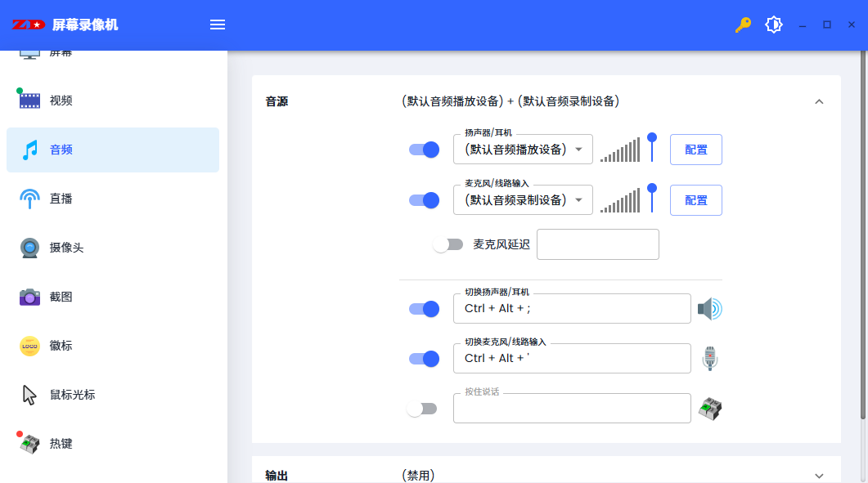Expand the 输出 section

tap(819, 476)
